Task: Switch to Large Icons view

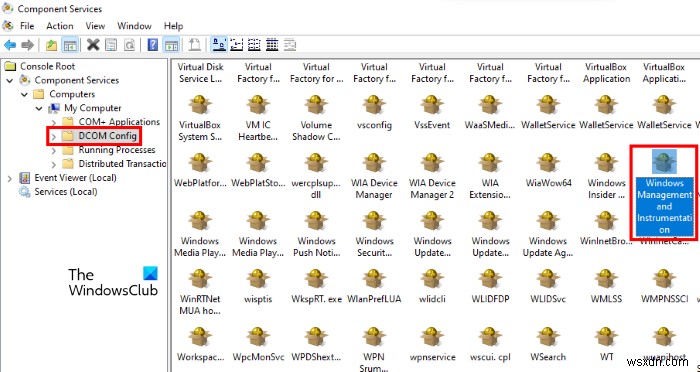Action: click(219, 45)
